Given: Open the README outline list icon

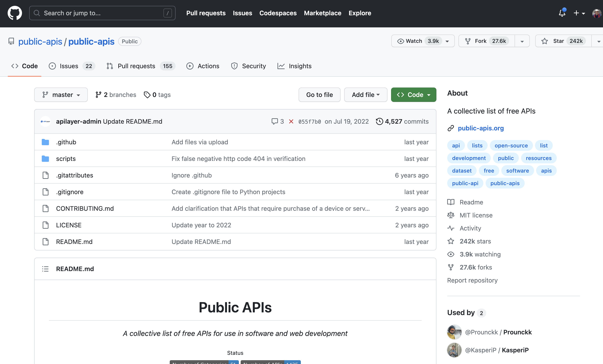Looking at the screenshot, I should (45, 269).
